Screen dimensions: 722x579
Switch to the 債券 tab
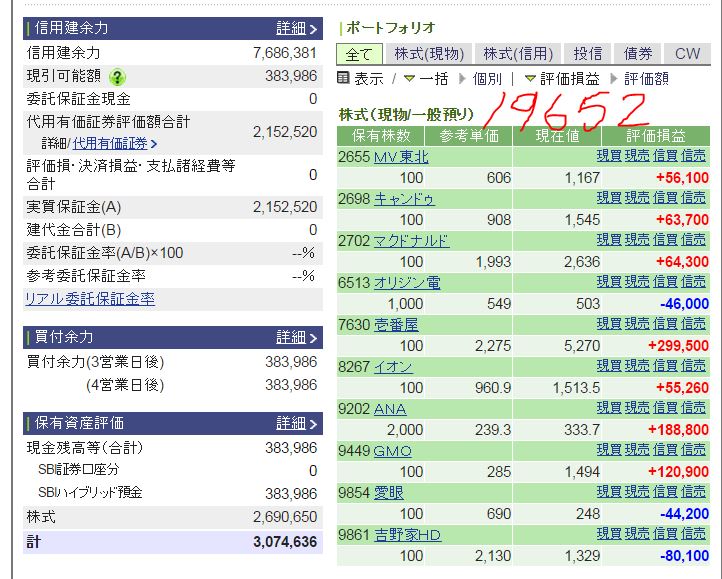coord(638,54)
